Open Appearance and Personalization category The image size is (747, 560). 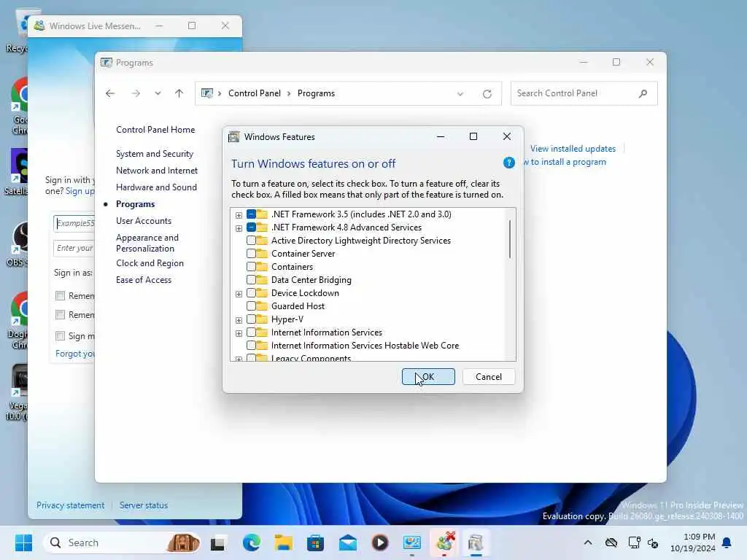[147, 243]
